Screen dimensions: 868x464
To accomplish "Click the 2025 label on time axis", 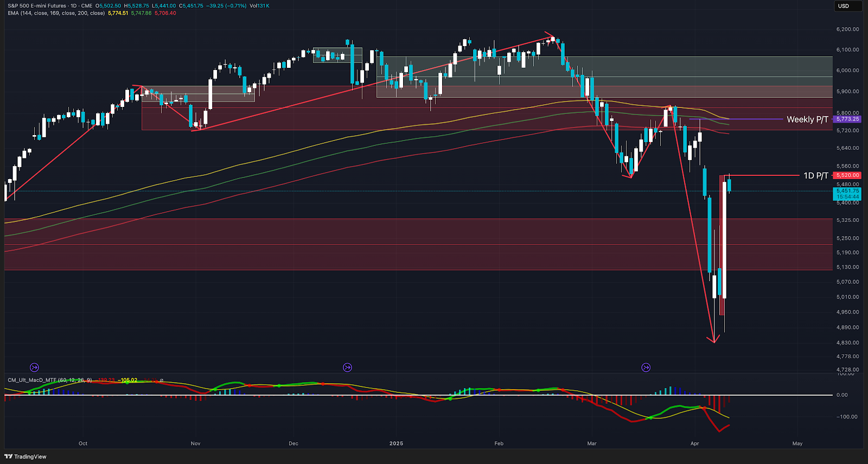I will [396, 443].
